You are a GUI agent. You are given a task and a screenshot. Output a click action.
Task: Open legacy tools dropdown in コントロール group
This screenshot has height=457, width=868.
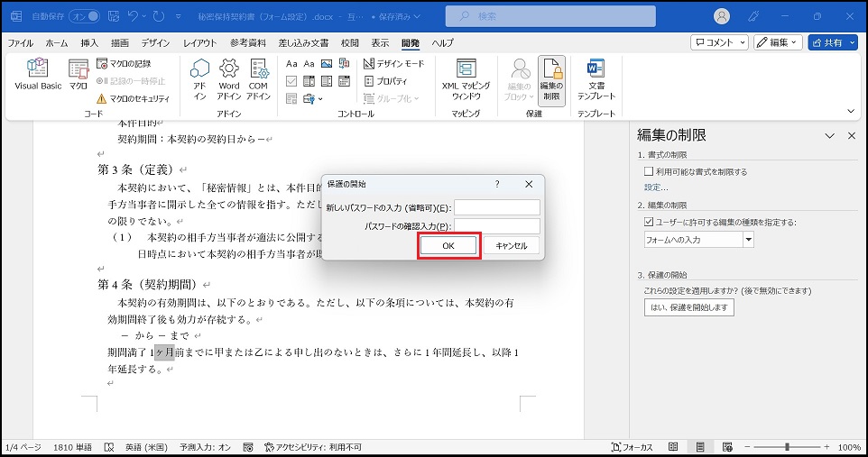[x=313, y=98]
